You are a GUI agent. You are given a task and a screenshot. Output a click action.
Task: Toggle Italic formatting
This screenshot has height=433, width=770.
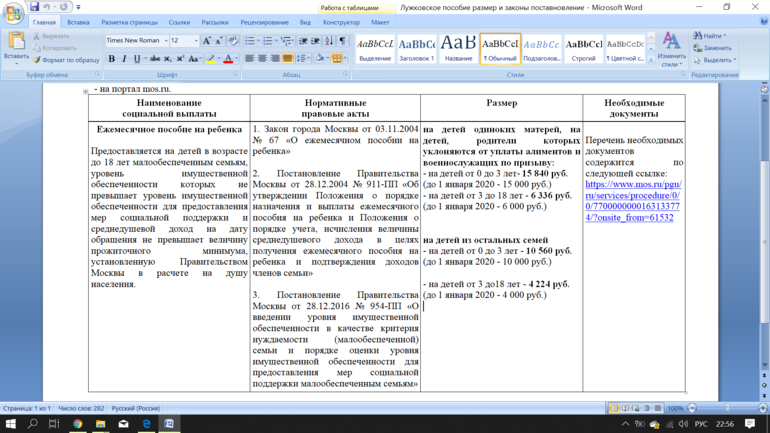click(x=124, y=59)
